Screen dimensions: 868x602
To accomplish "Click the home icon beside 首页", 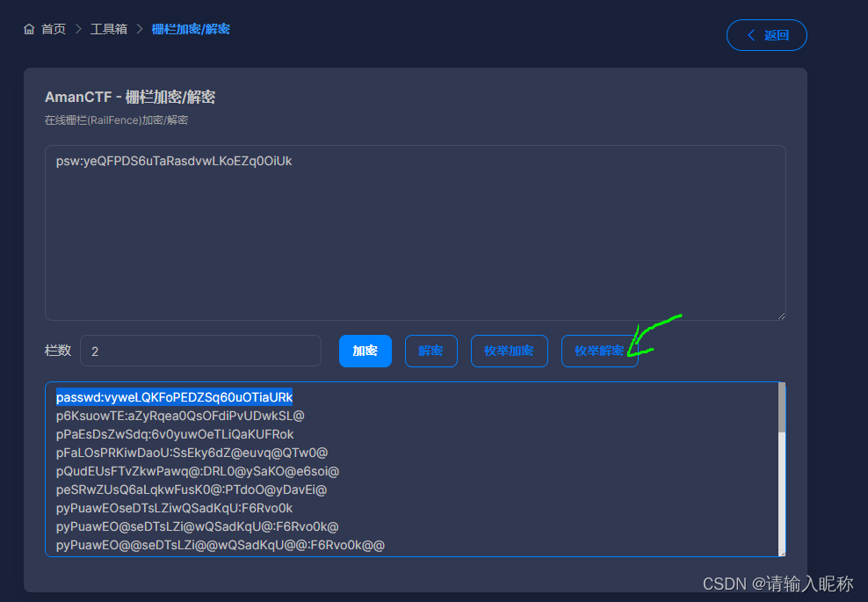I will (27, 28).
